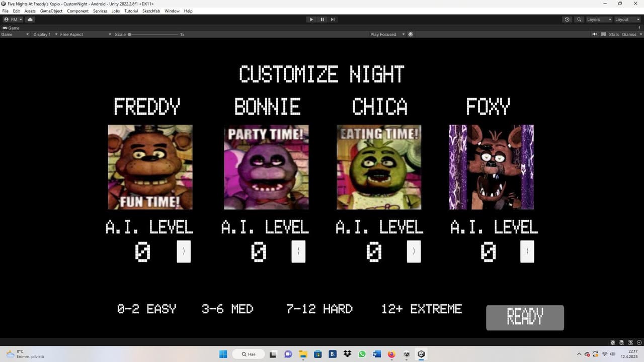
Task: Open Microsoft Store from taskbar
Action: (317, 354)
